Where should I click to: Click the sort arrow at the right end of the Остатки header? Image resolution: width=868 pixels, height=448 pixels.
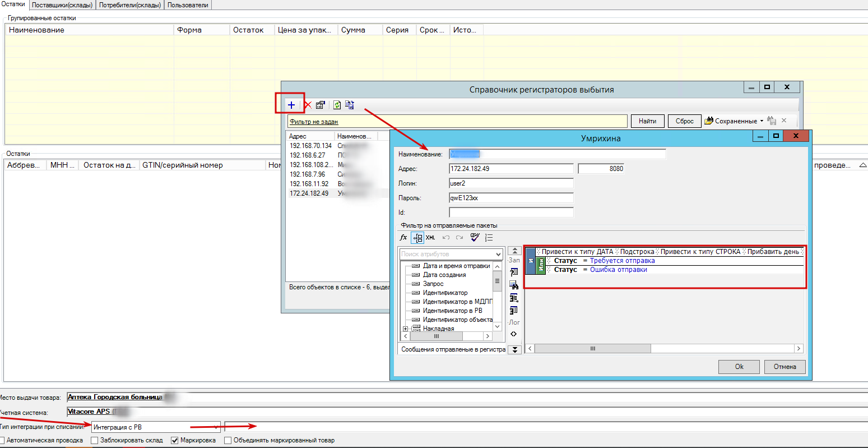click(x=862, y=165)
